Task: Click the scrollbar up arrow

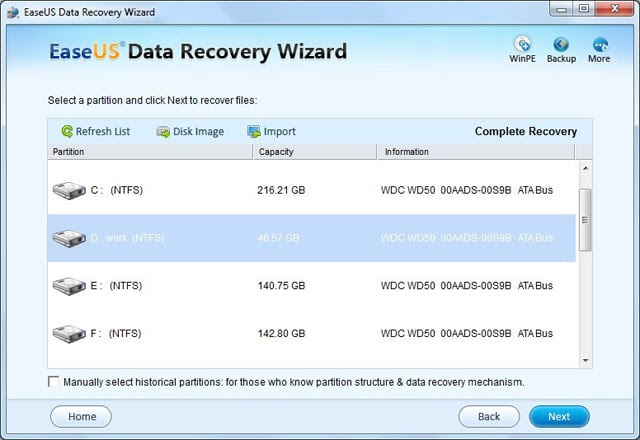Action: (585, 168)
